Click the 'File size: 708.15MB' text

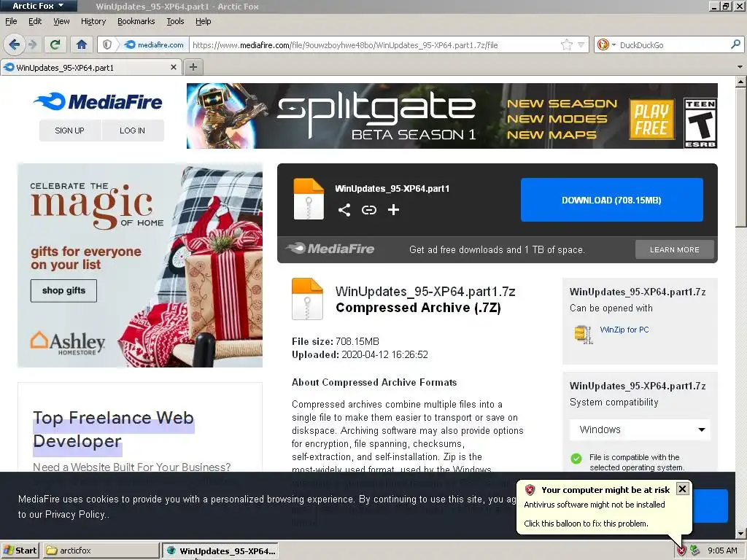click(x=336, y=341)
